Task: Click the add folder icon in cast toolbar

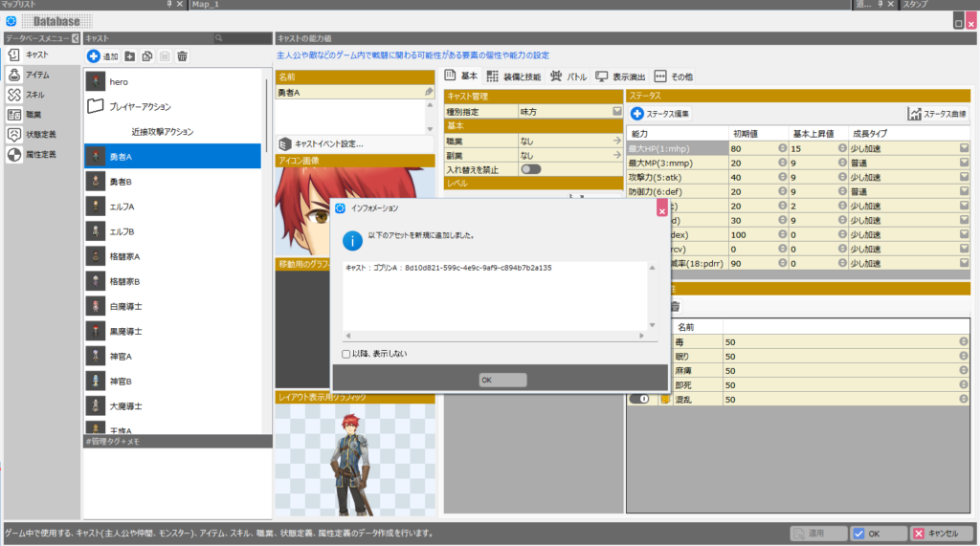Action: tap(130, 57)
